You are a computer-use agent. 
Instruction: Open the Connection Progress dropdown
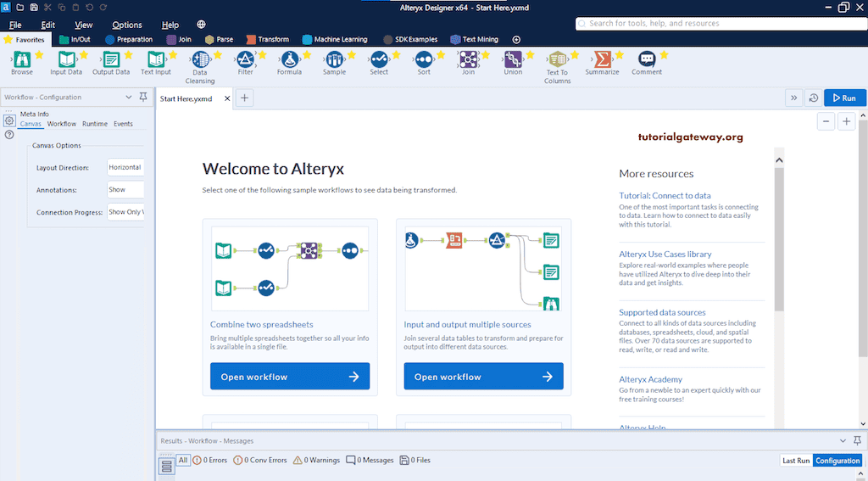(x=125, y=212)
